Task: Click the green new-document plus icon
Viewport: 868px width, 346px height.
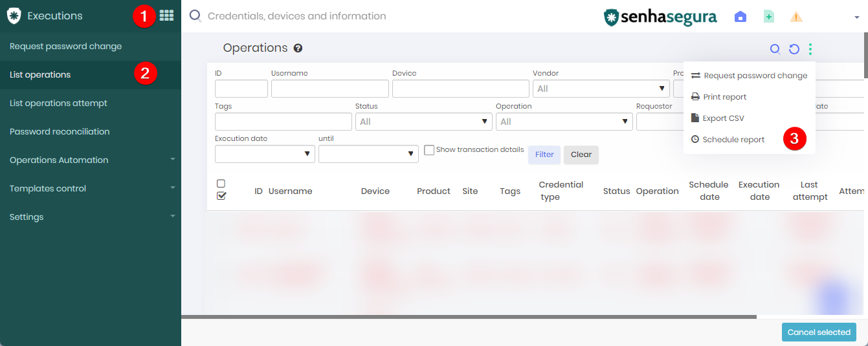Action: (x=768, y=17)
